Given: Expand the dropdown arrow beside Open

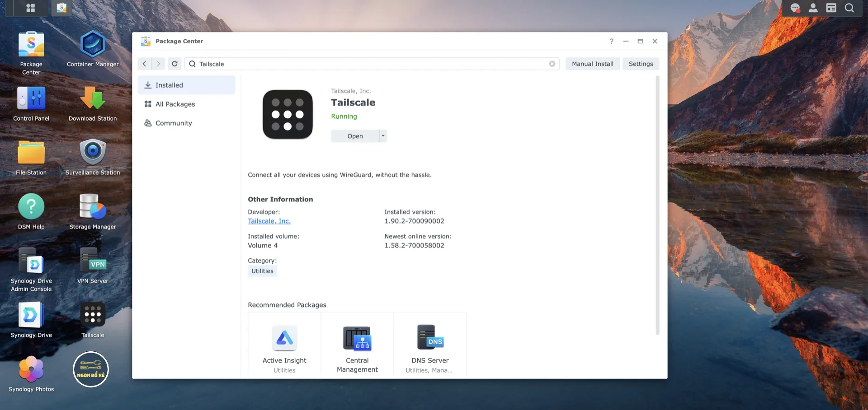Looking at the screenshot, I should [x=383, y=136].
